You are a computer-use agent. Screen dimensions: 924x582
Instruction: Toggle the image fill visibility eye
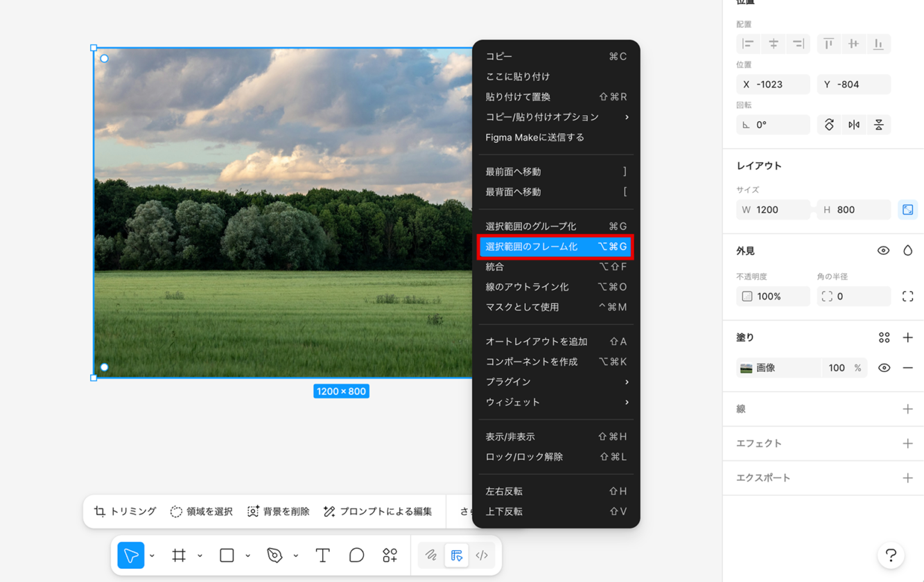pyautogui.click(x=884, y=368)
